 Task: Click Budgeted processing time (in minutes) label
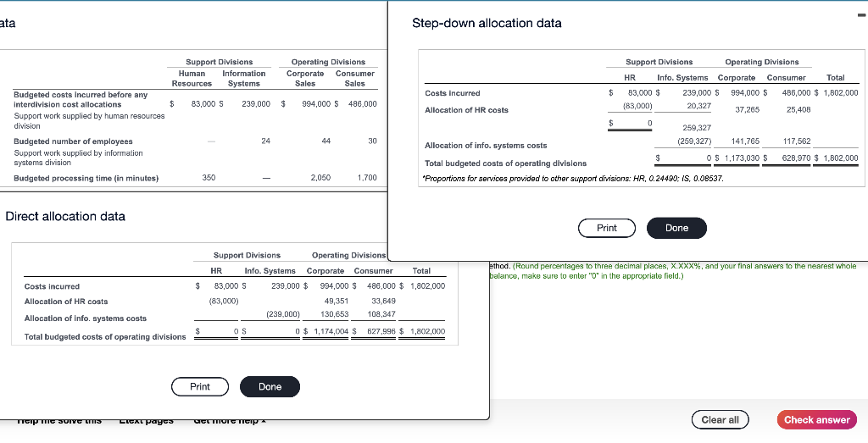click(x=86, y=178)
